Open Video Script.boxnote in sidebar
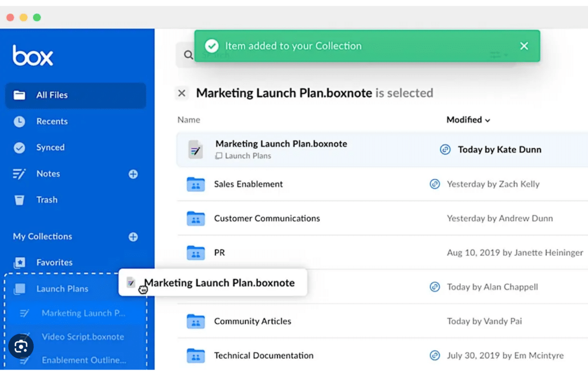 point(82,337)
